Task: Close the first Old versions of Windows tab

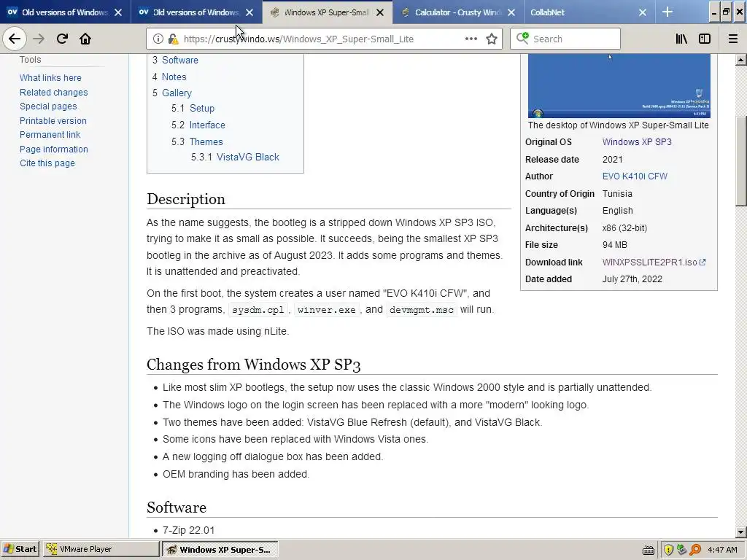Action: click(x=118, y=12)
